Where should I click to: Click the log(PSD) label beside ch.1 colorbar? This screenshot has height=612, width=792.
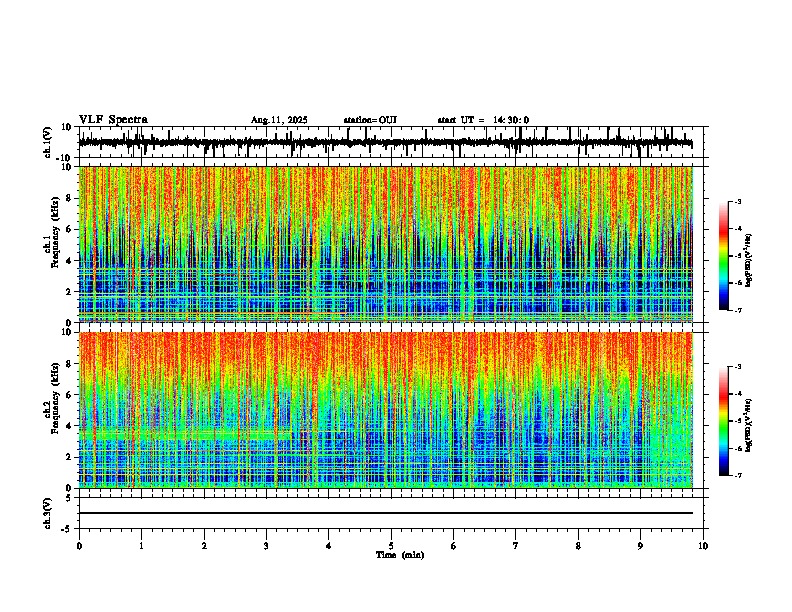[x=748, y=261]
